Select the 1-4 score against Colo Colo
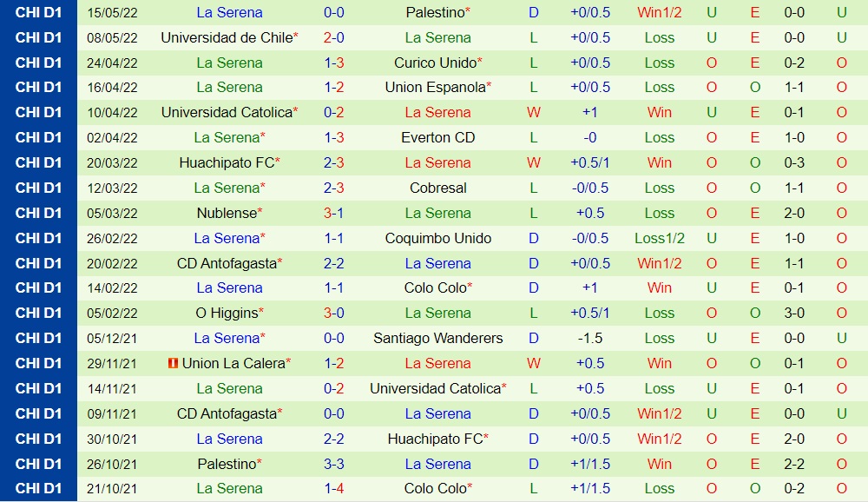Viewport: 868px width, 502px height. tap(334, 488)
